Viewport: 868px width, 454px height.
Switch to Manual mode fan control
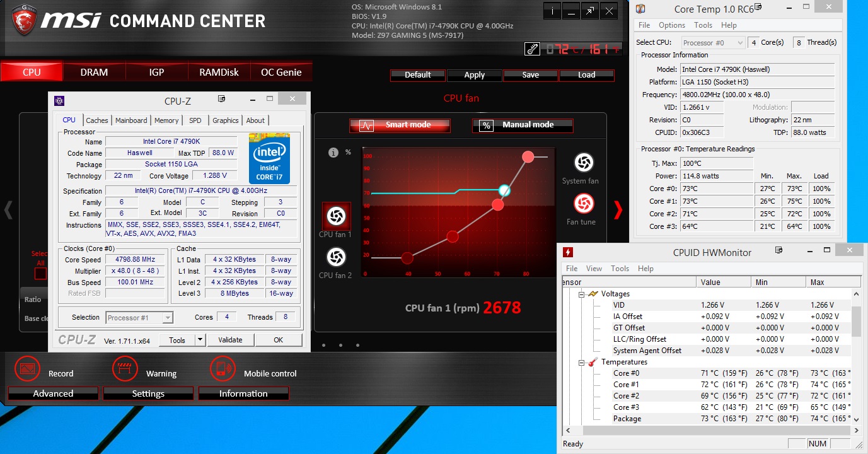(x=522, y=125)
